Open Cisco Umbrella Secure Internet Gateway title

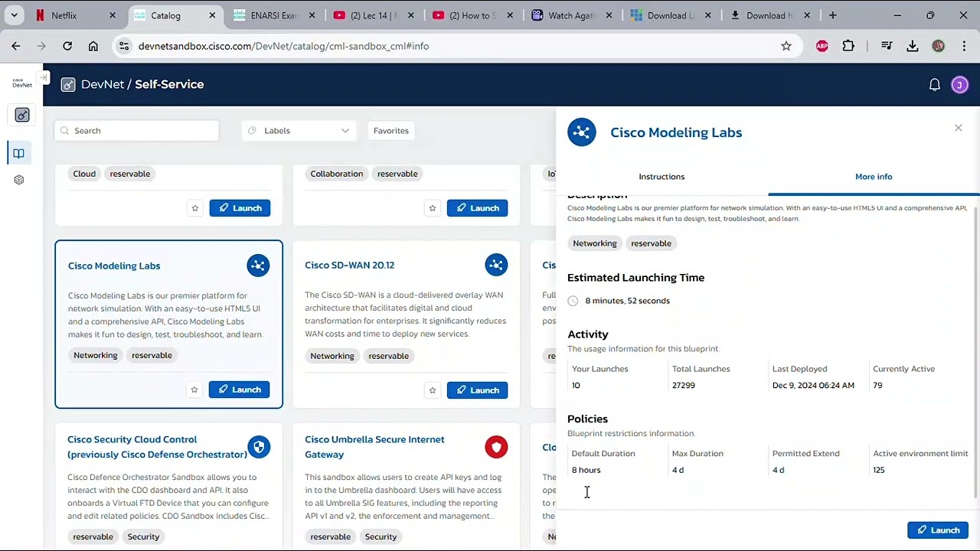click(374, 447)
